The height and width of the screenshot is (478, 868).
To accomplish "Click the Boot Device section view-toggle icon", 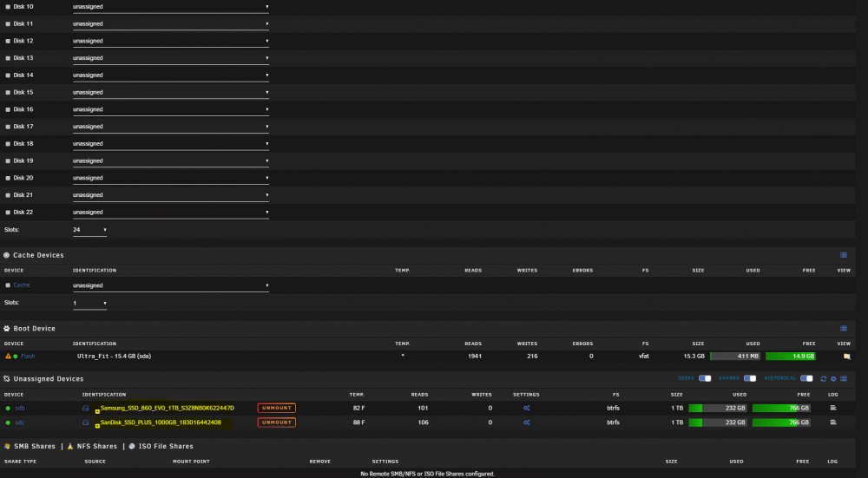I will [843, 328].
